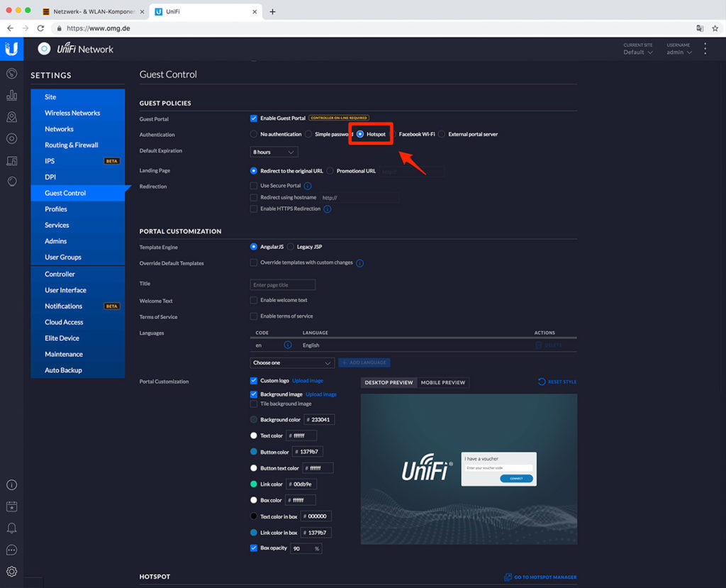Click the Reset Style button
Viewport: 726px width, 588px height.
tap(557, 382)
